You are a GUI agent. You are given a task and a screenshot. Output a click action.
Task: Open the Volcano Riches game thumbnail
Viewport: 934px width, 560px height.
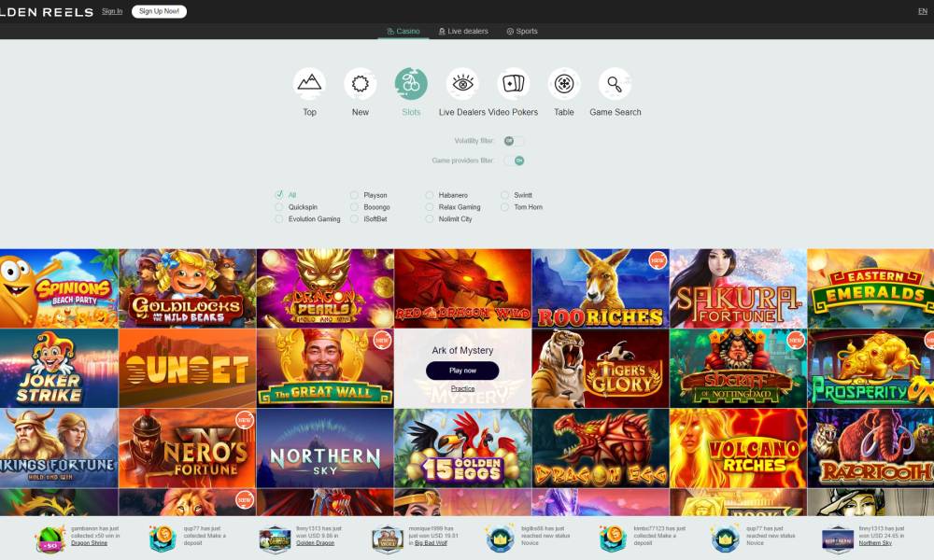[738, 448]
